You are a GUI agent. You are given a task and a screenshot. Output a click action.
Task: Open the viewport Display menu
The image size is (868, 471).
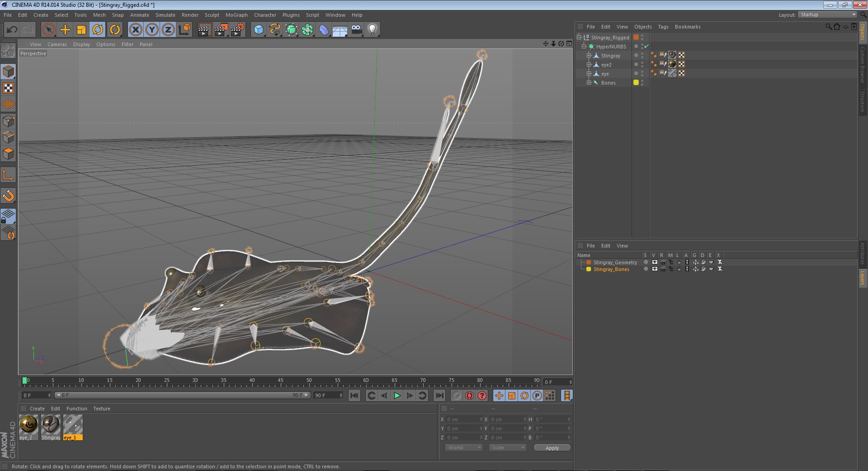click(x=81, y=44)
